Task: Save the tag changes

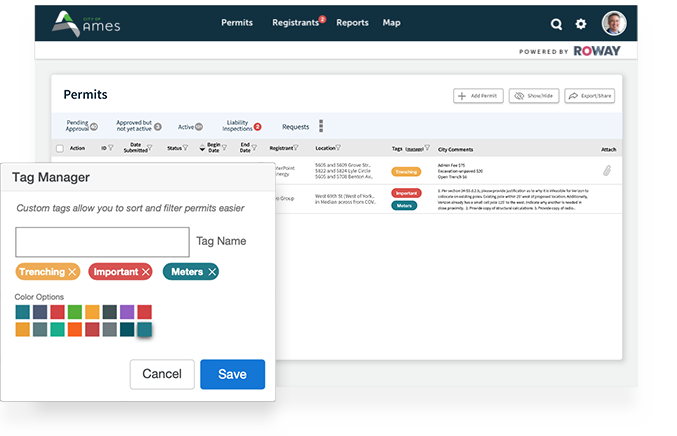Action: point(232,374)
